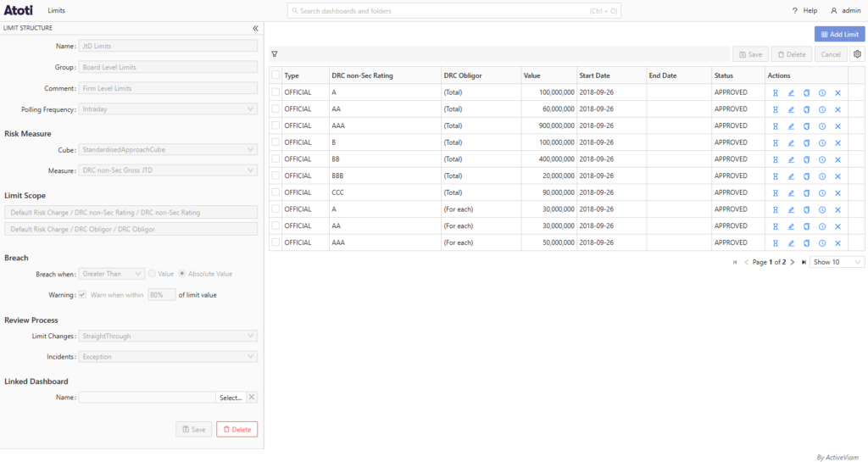The width and height of the screenshot is (868, 462).
Task: Jump to last page of limits
Action: (804, 262)
